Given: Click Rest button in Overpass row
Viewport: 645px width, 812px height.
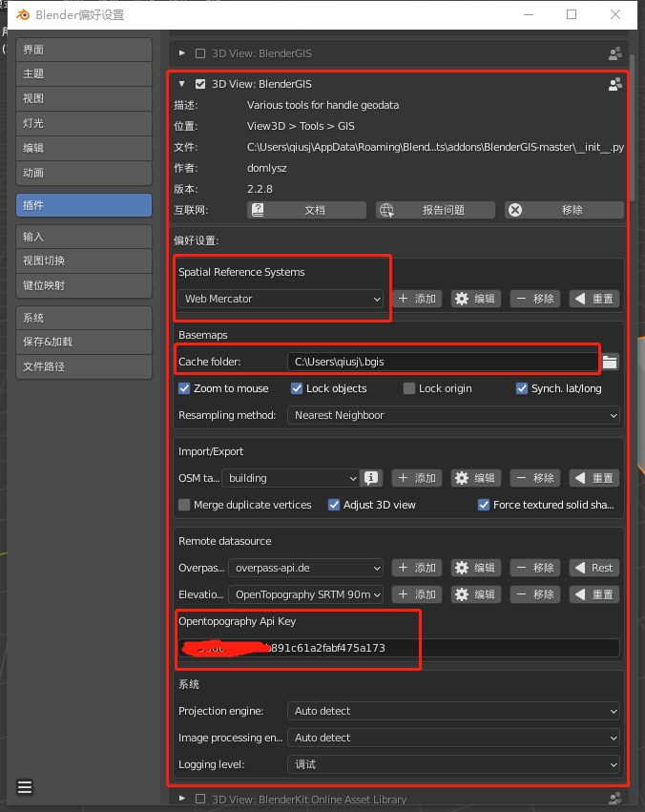Looking at the screenshot, I should pyautogui.click(x=593, y=568).
